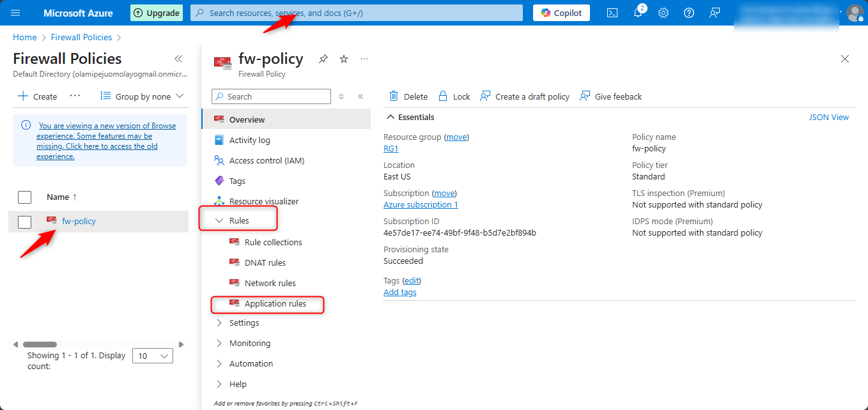Collapse the Firewall Policies list pane
868x410 pixels.
pyautogui.click(x=178, y=59)
